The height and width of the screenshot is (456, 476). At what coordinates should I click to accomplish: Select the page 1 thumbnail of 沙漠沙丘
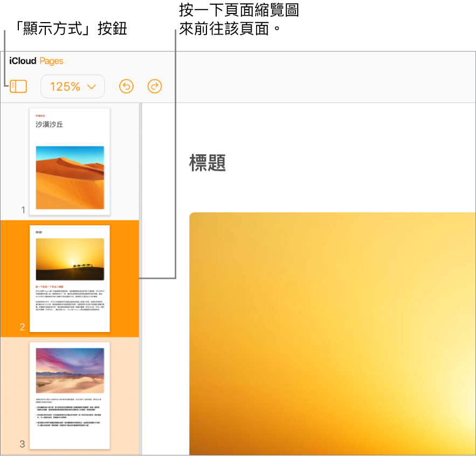(x=70, y=161)
